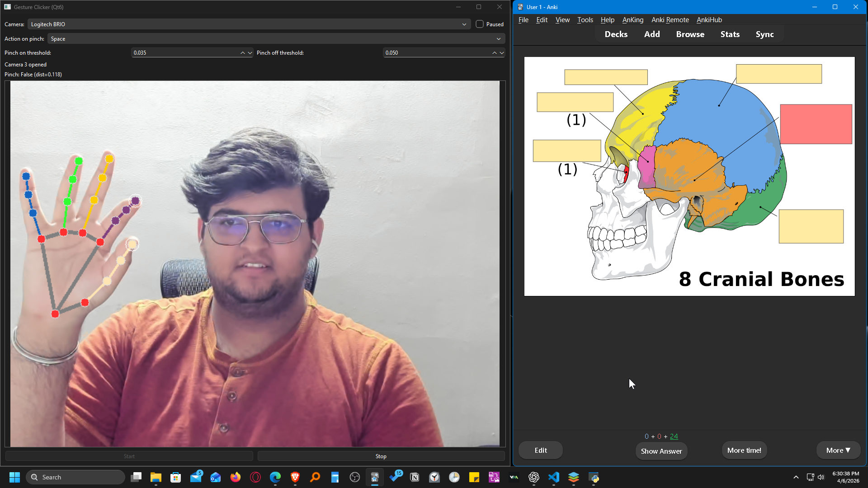Click the Show Answer button
This screenshot has height=488, width=868.
tap(661, 451)
